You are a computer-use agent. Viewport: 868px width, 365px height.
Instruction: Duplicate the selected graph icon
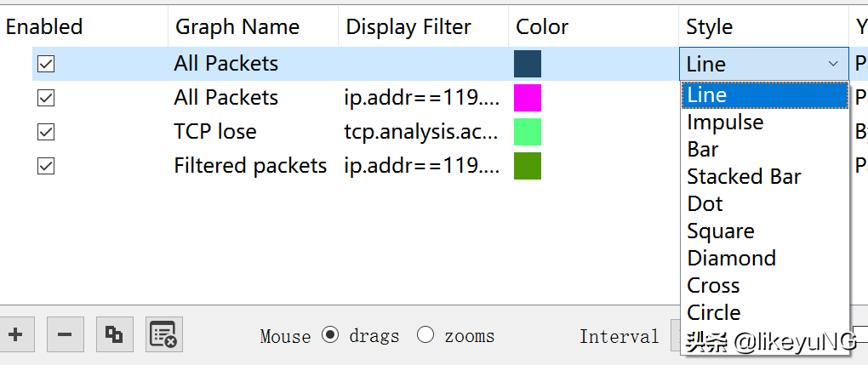[115, 334]
